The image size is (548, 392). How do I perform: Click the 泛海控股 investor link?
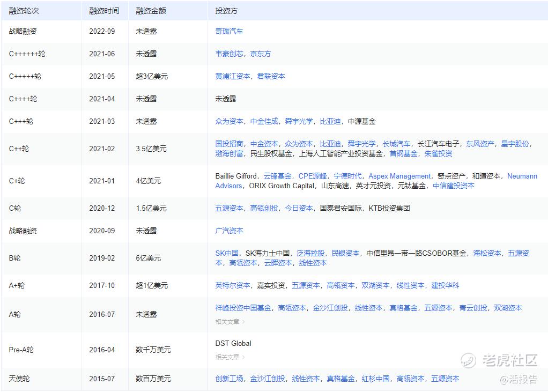coord(310,253)
